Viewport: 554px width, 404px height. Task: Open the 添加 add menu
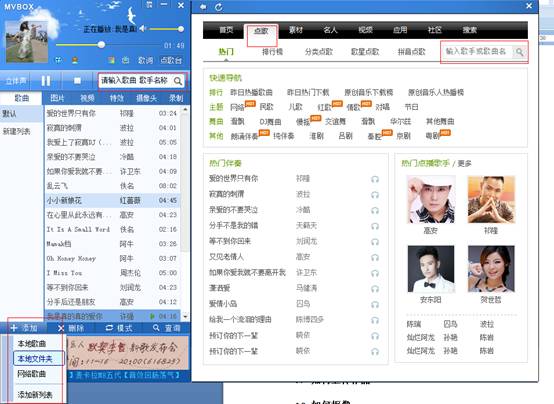(24, 328)
